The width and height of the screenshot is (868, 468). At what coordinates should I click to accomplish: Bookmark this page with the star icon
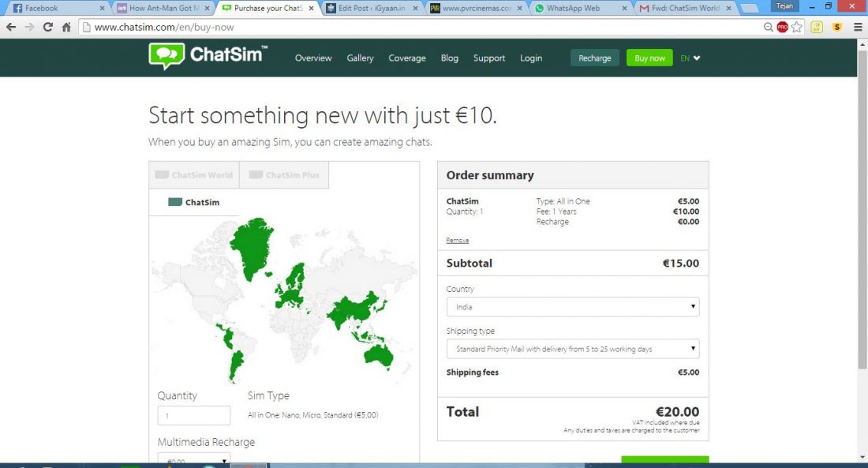tap(797, 27)
